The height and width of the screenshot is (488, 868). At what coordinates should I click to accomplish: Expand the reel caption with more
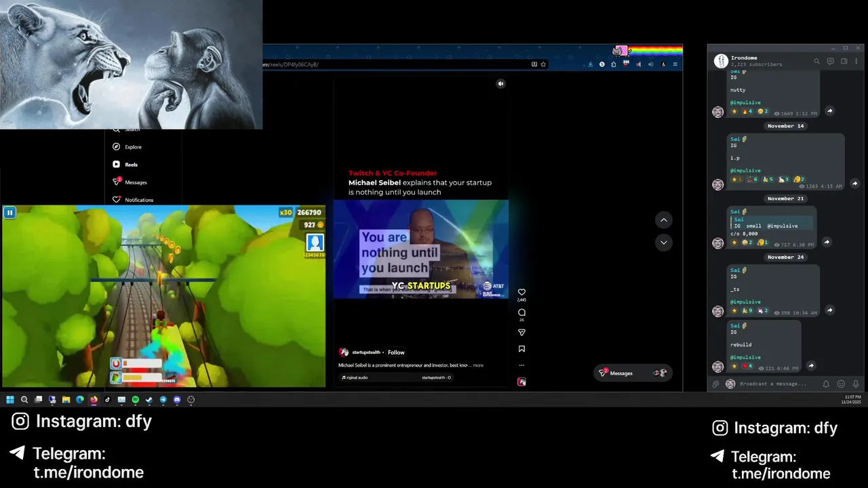(478, 365)
